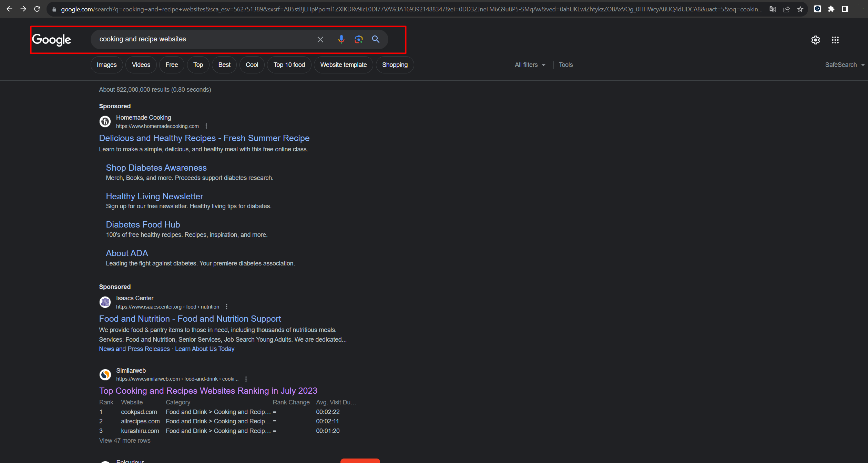Click the homemadecooking.com URL text

point(157,126)
